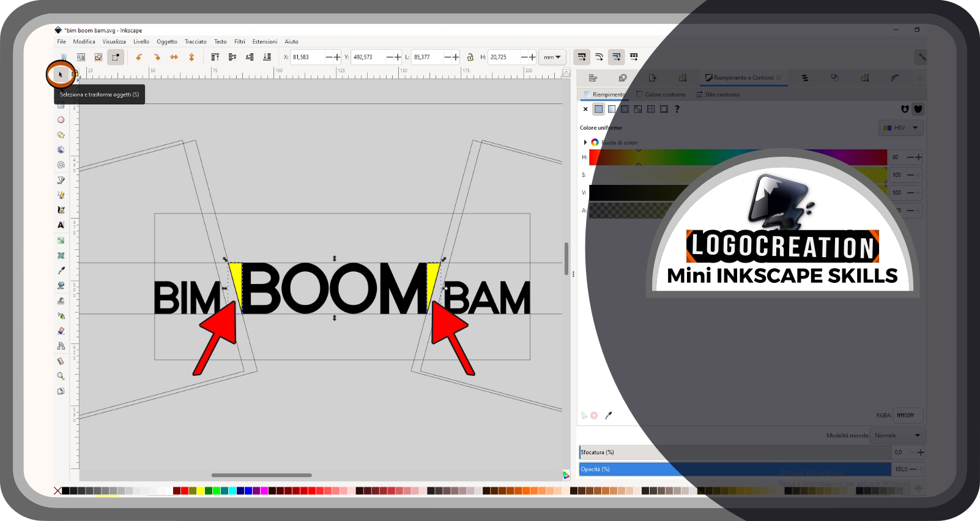The height and width of the screenshot is (521, 980).
Task: Select the text tool
Action: click(61, 225)
